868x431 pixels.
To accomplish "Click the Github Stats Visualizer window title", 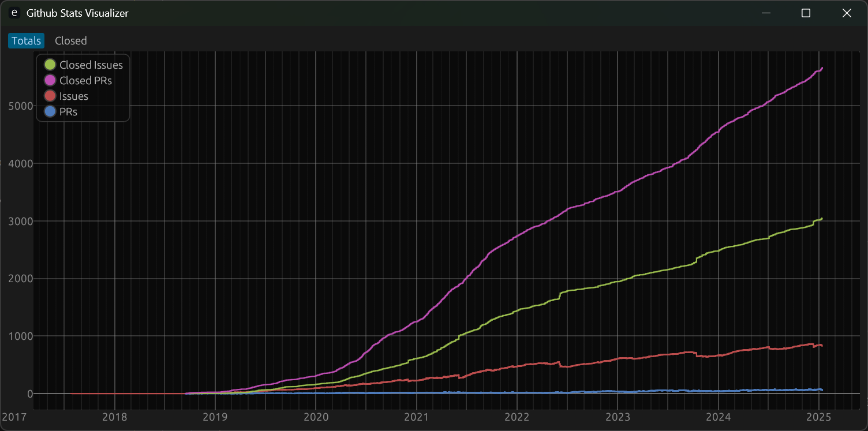I will coord(77,13).
